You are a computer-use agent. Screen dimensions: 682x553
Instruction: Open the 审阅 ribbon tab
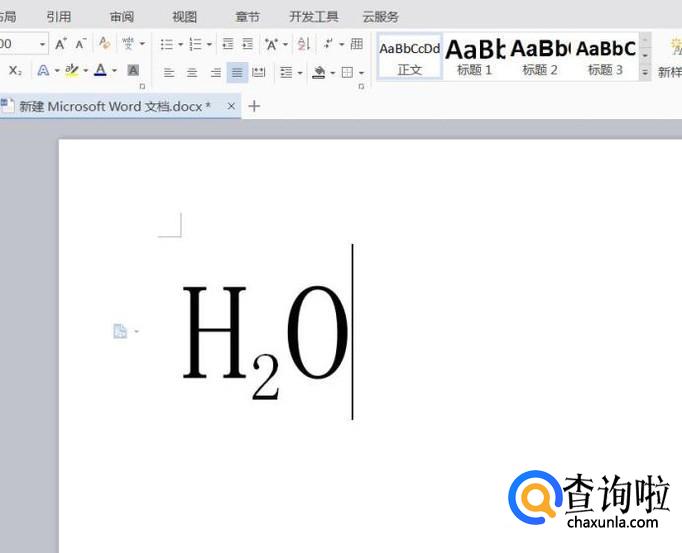click(x=122, y=17)
